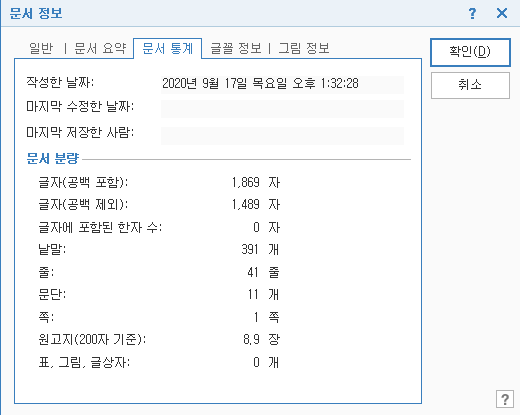Click the help icon at bottom right corner
This screenshot has width=520, height=415.
coord(505,399)
